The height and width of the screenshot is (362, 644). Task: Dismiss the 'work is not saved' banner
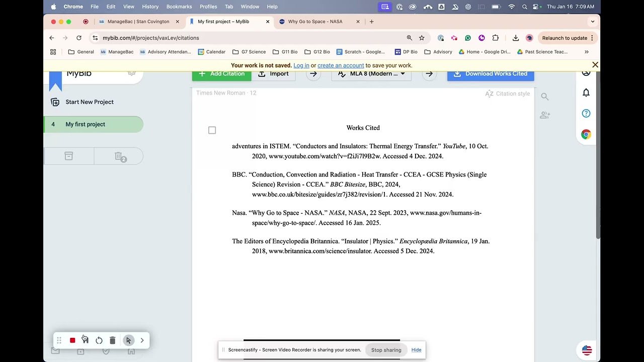pyautogui.click(x=595, y=65)
